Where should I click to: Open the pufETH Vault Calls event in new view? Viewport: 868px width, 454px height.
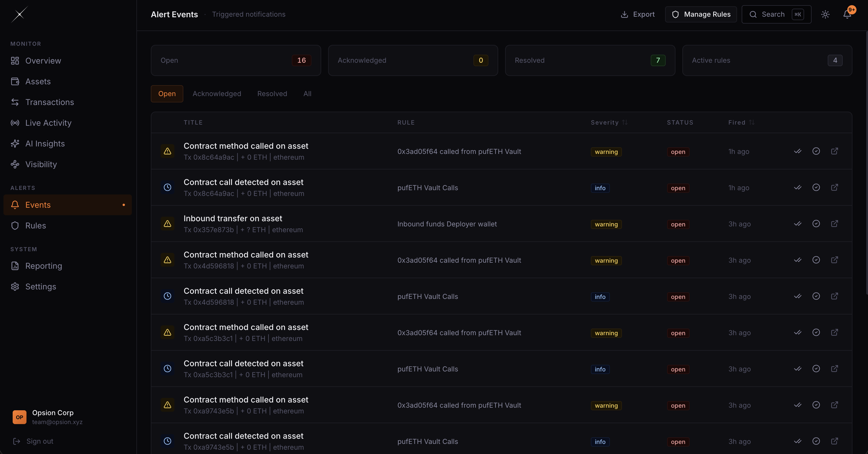click(834, 188)
